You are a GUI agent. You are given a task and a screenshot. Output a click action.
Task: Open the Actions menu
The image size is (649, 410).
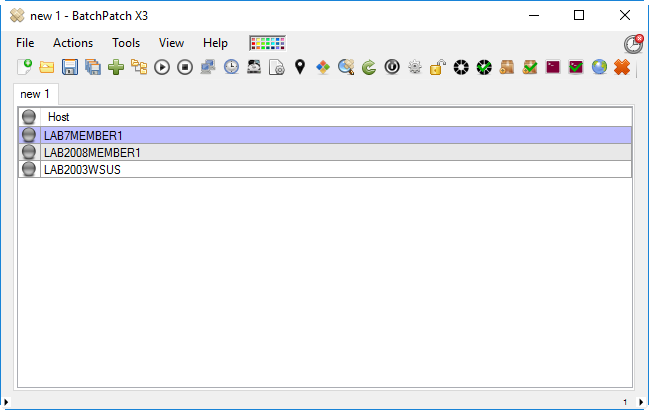click(73, 43)
